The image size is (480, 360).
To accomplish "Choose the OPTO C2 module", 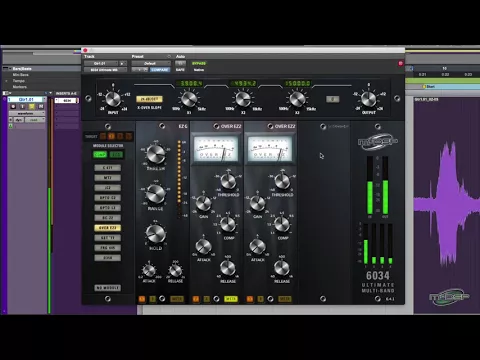I will click(107, 198).
